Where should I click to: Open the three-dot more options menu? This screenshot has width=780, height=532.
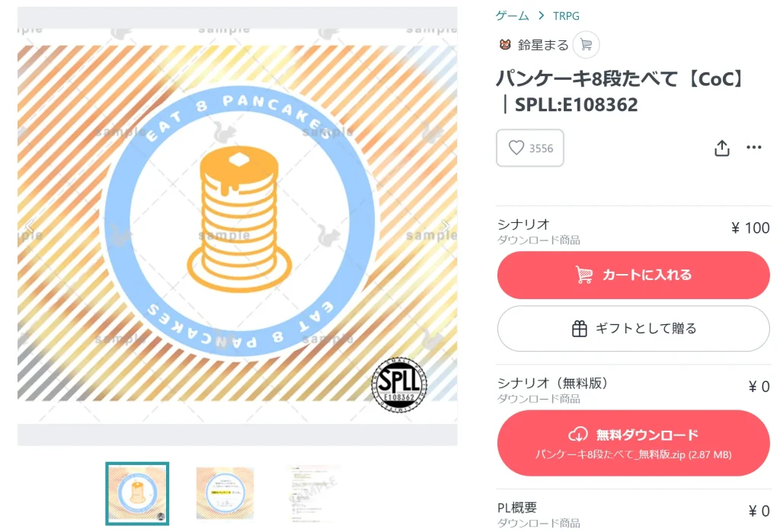tap(753, 147)
